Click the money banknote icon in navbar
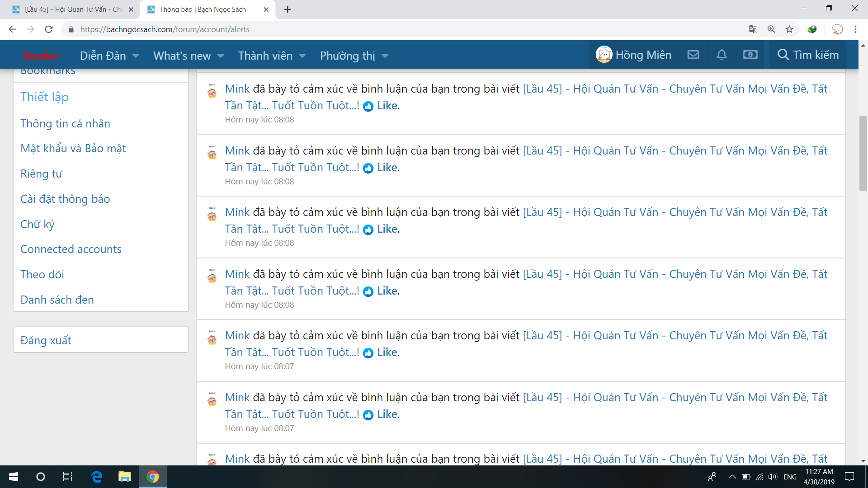The width and height of the screenshot is (868, 488). 750,55
